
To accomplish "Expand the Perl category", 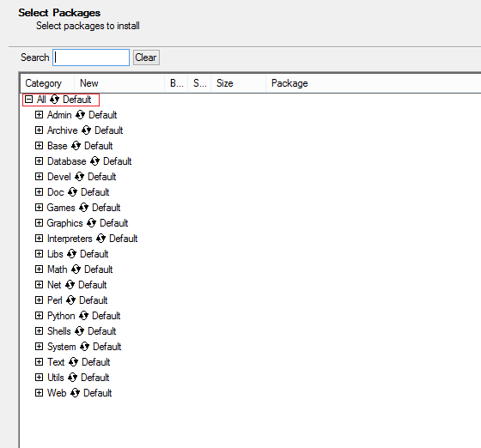I will (x=39, y=300).
